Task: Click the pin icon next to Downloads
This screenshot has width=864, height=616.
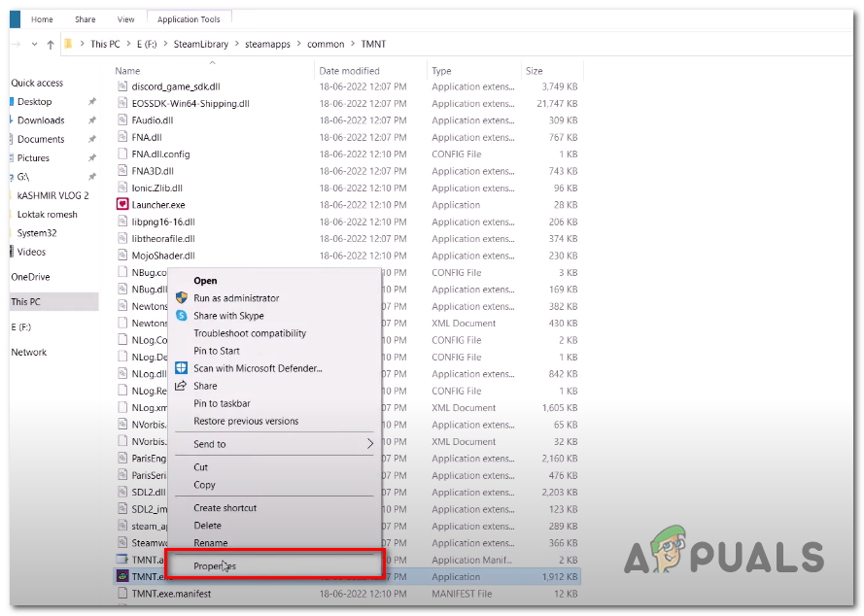Action: [92, 120]
